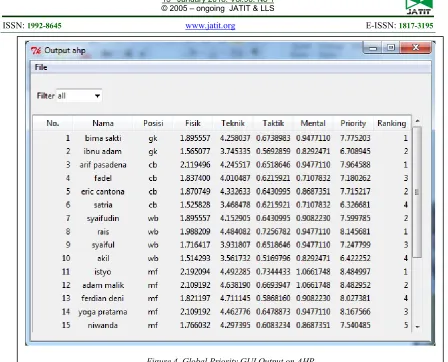Screen dimensions: 448x362
Task: Select the row named fadel
Action: (x=222, y=178)
